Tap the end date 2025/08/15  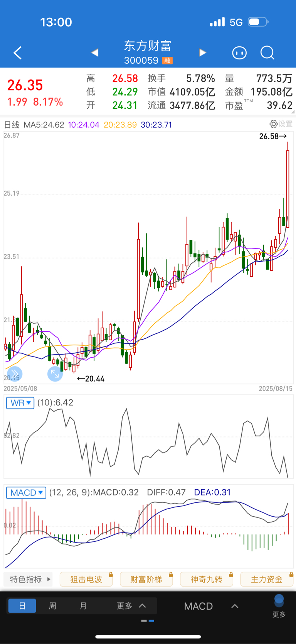(x=276, y=389)
